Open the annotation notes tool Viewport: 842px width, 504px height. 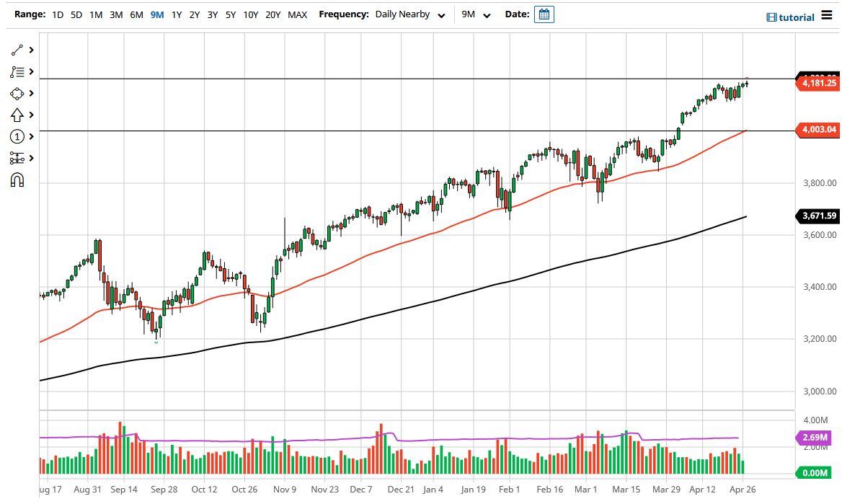(17, 71)
